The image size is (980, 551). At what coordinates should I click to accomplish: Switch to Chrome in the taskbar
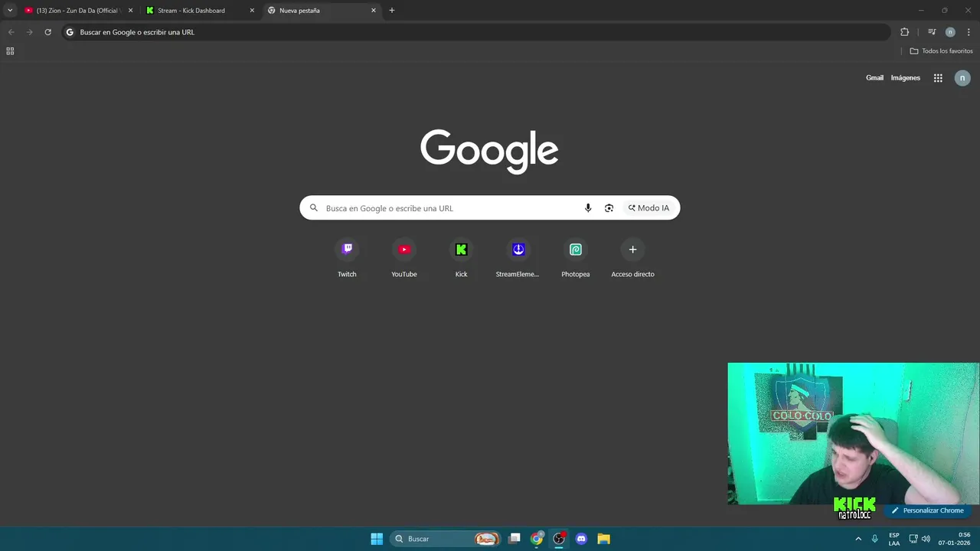(537, 539)
